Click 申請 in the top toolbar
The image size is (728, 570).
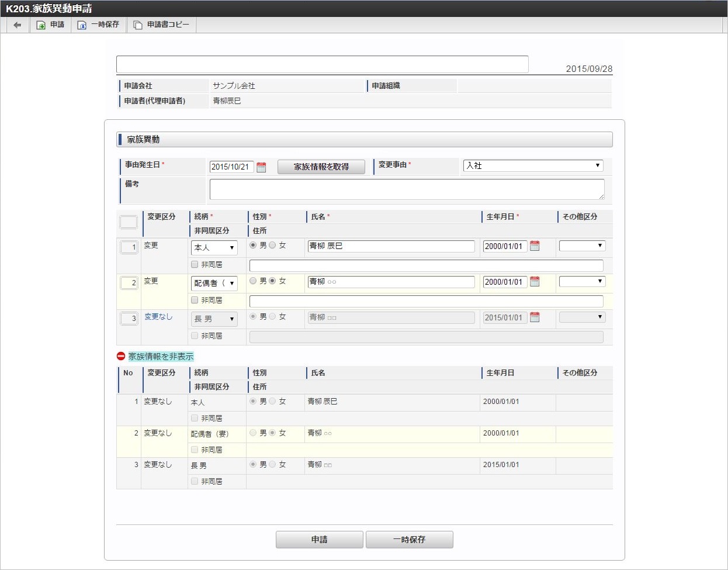(x=51, y=25)
